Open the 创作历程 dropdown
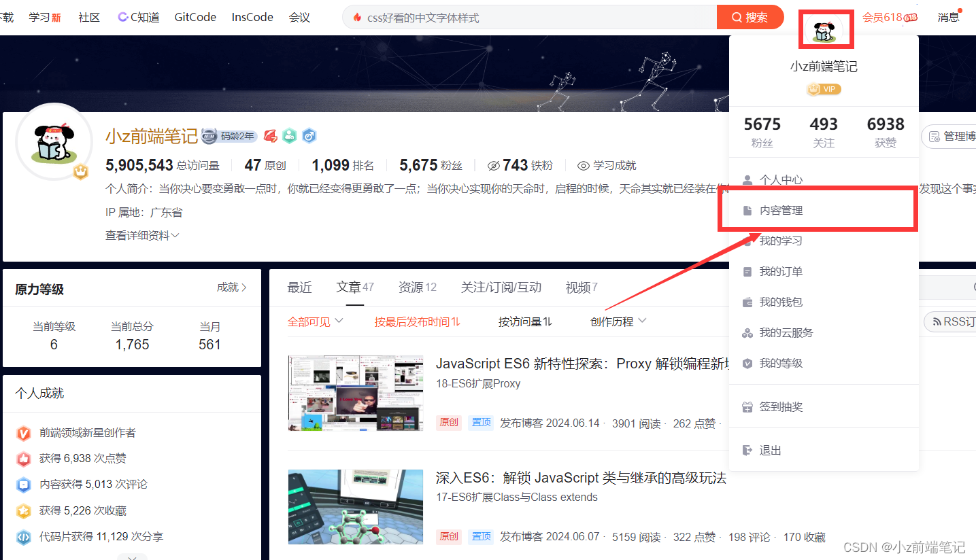Image resolution: width=976 pixels, height=560 pixels. tap(618, 321)
